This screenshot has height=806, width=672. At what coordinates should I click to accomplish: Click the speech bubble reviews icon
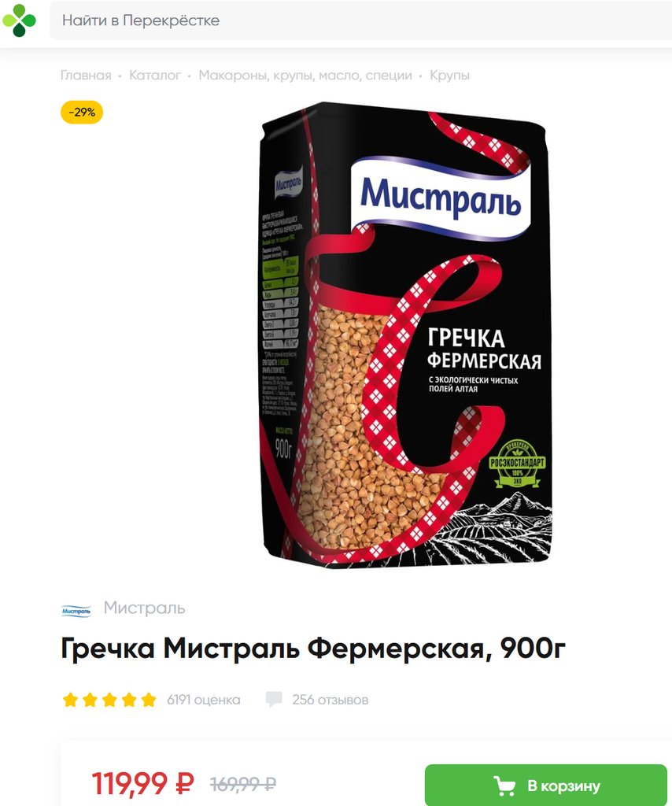tap(274, 699)
